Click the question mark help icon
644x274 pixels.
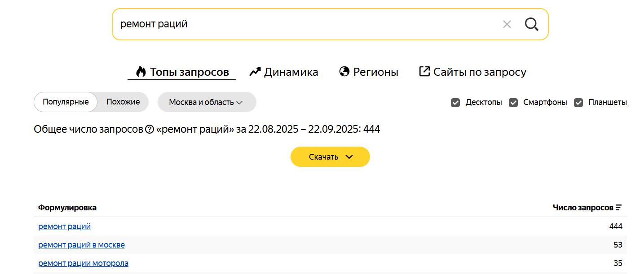tap(150, 130)
